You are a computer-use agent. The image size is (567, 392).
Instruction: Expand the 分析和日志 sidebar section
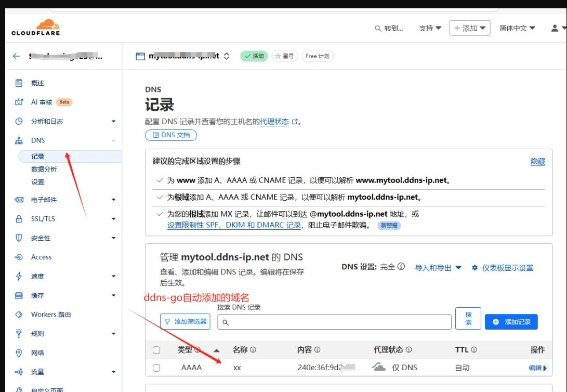pos(113,121)
